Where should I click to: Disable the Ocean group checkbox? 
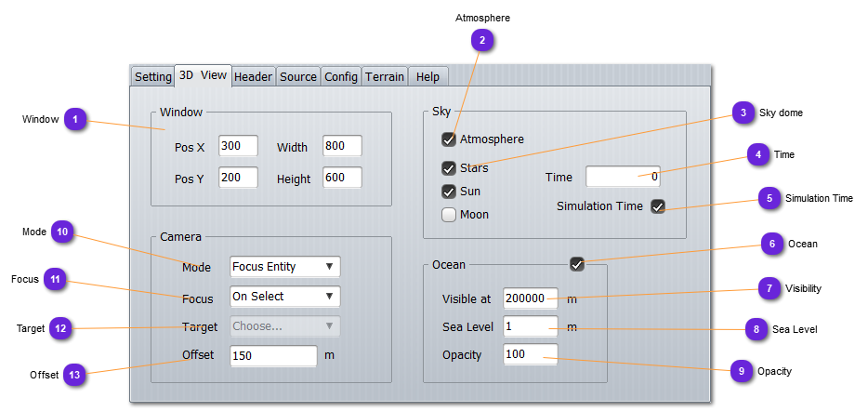(x=577, y=265)
